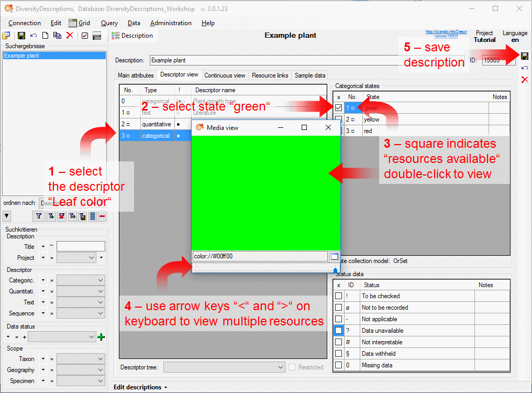Image resolution: width=532 pixels, height=393 pixels.
Task: Check the 'Not to be recorded' status box
Action: pyautogui.click(x=339, y=308)
